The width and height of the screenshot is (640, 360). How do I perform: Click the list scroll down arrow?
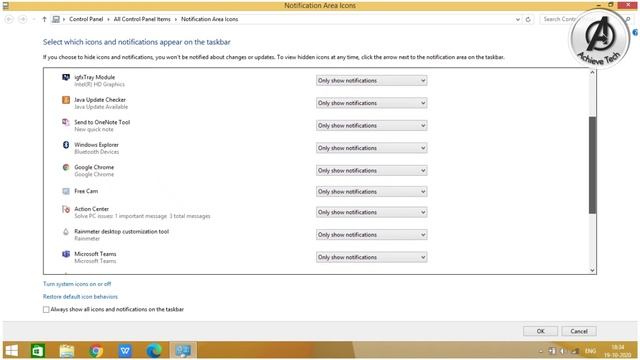tap(592, 270)
